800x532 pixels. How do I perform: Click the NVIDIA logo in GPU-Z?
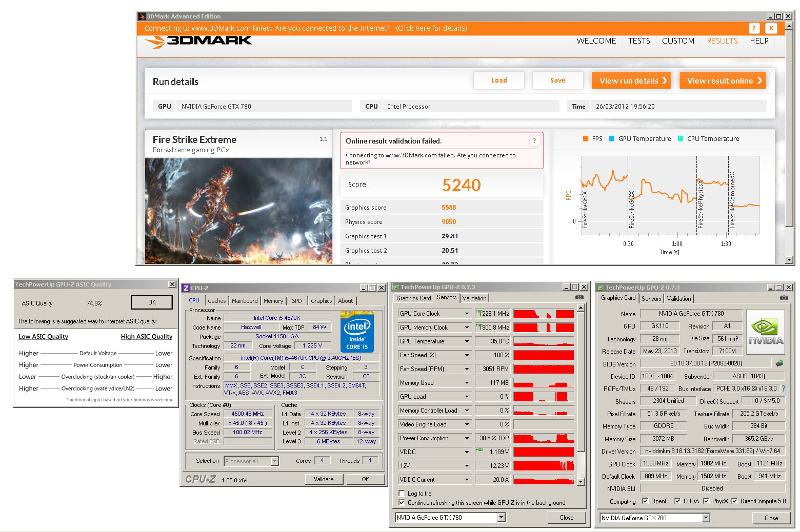coord(765,332)
